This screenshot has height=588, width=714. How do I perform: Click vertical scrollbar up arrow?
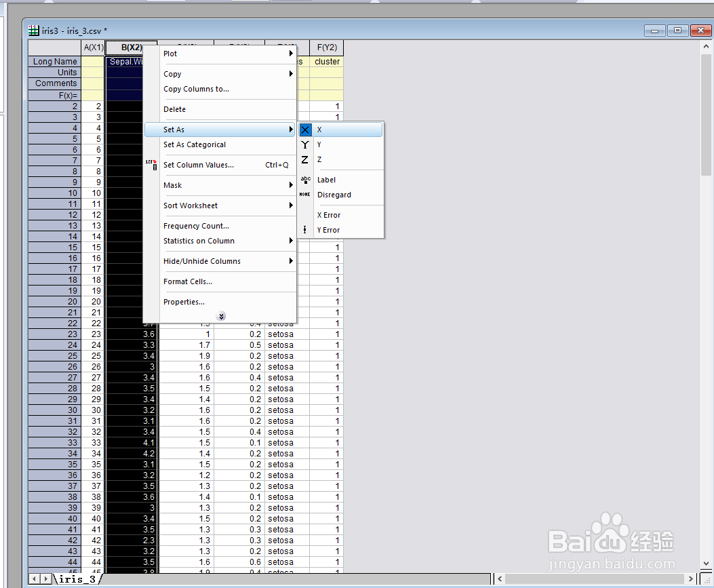point(706,46)
